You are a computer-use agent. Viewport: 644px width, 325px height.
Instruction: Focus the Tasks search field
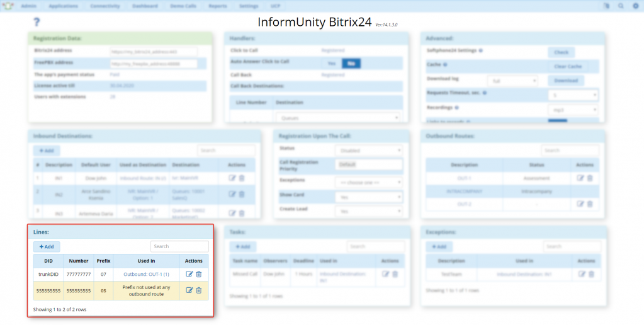coord(376,246)
